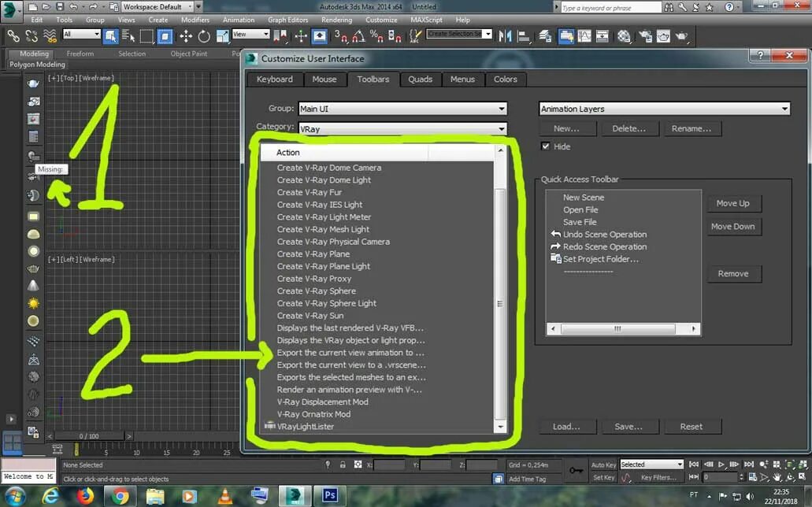Activate Select and Scale tool
The image size is (812, 507).
coord(222,35)
